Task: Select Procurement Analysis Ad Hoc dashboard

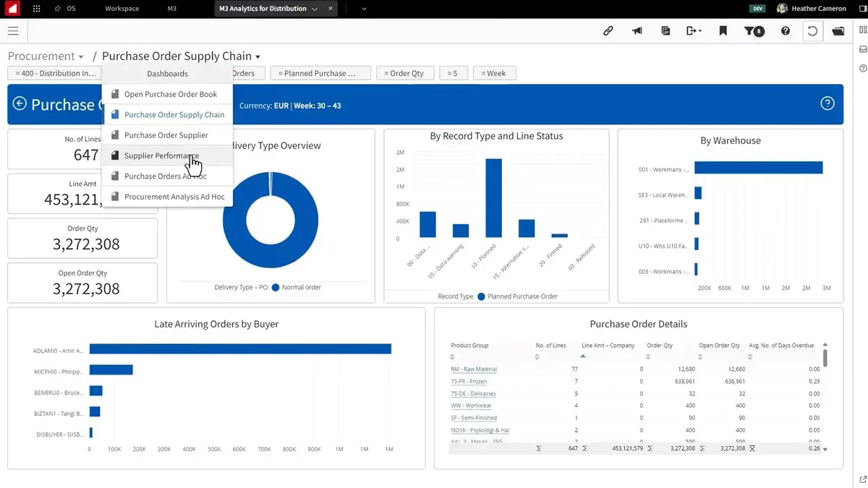Action: pyautogui.click(x=167, y=197)
